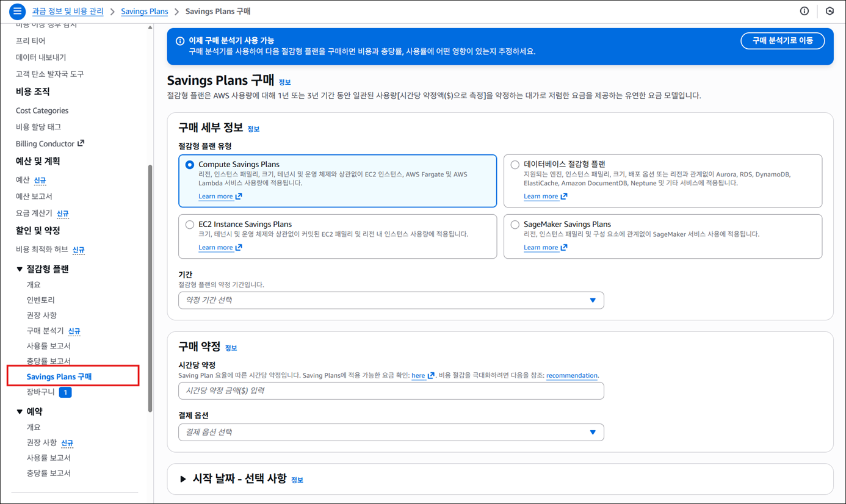The height and width of the screenshot is (504, 846).
Task: Choose the EC2 Instance Savings Plans radio
Action: [190, 225]
